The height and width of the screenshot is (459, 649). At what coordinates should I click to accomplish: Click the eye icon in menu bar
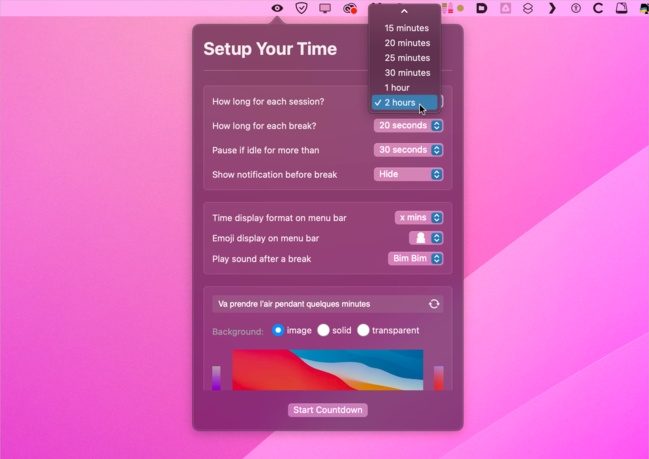coord(277,8)
